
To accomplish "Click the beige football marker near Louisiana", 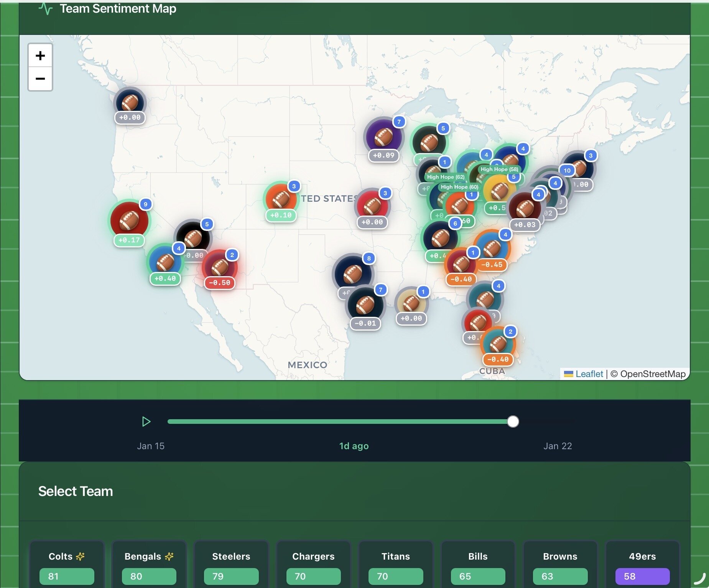I will click(411, 303).
